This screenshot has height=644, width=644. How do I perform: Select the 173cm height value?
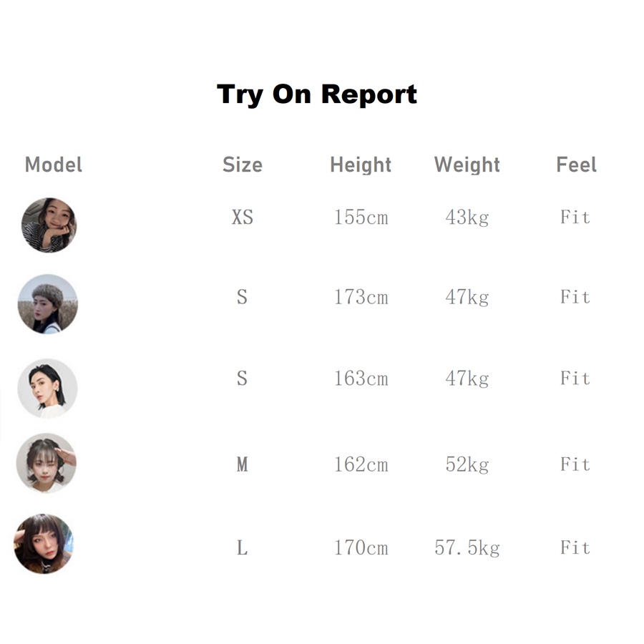coord(361,296)
